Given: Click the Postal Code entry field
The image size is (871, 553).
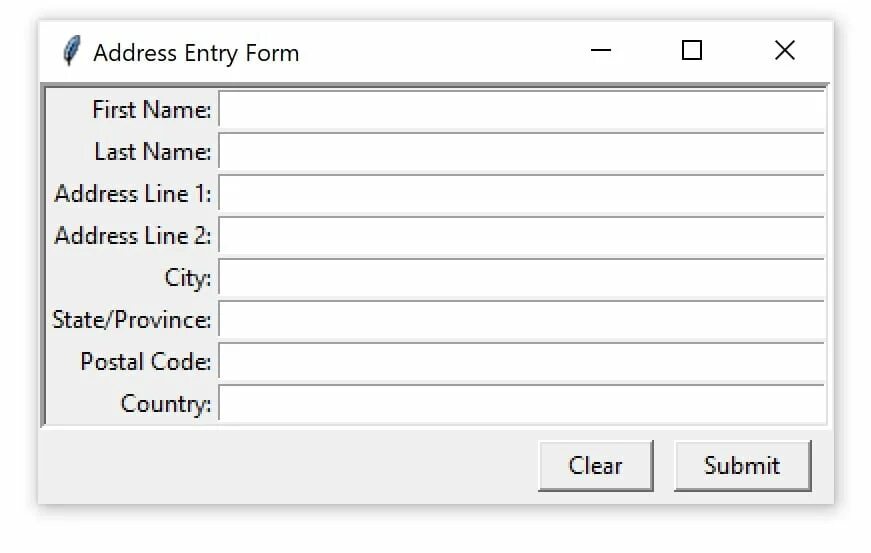Looking at the screenshot, I should 521,362.
